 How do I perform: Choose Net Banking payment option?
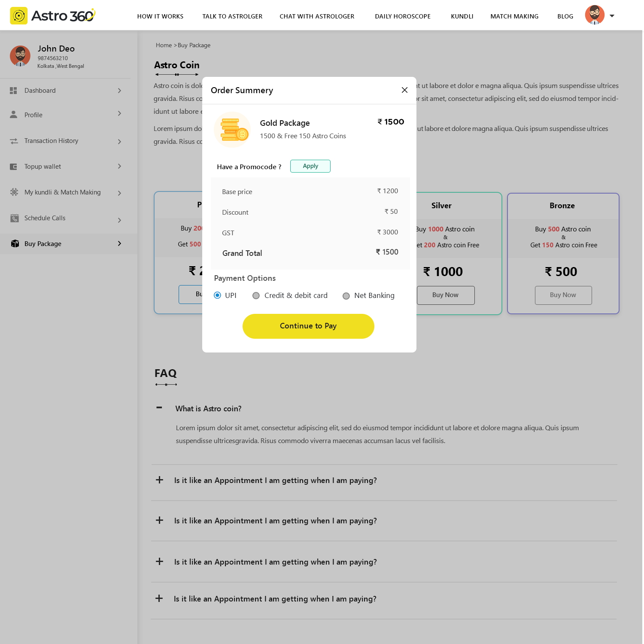click(x=346, y=295)
